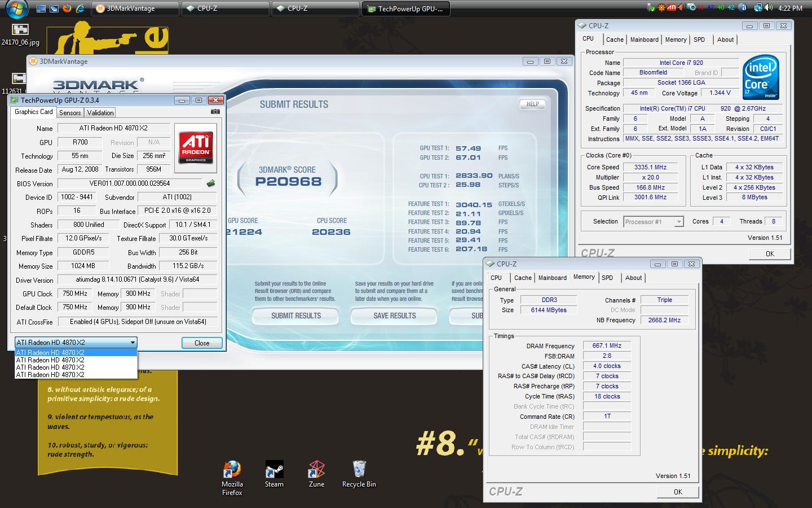
Task: Open the Cache tab in the lower CPU-Z window
Action: click(523, 278)
